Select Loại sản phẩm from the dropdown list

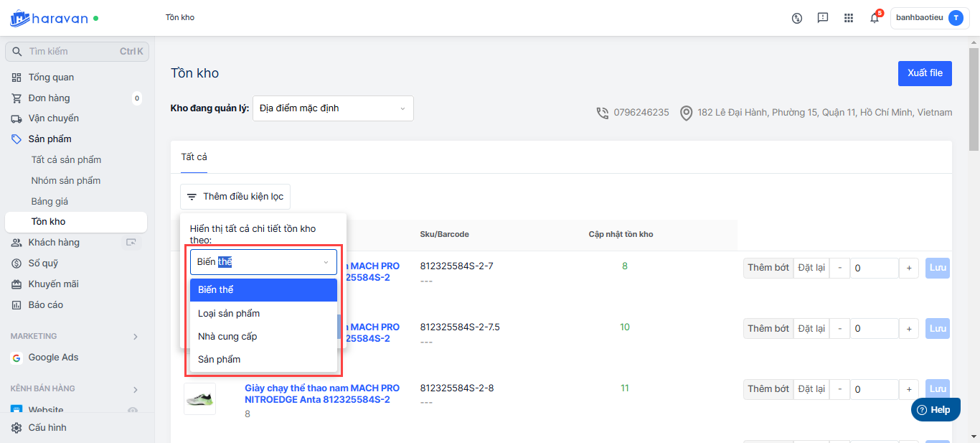coord(229,314)
